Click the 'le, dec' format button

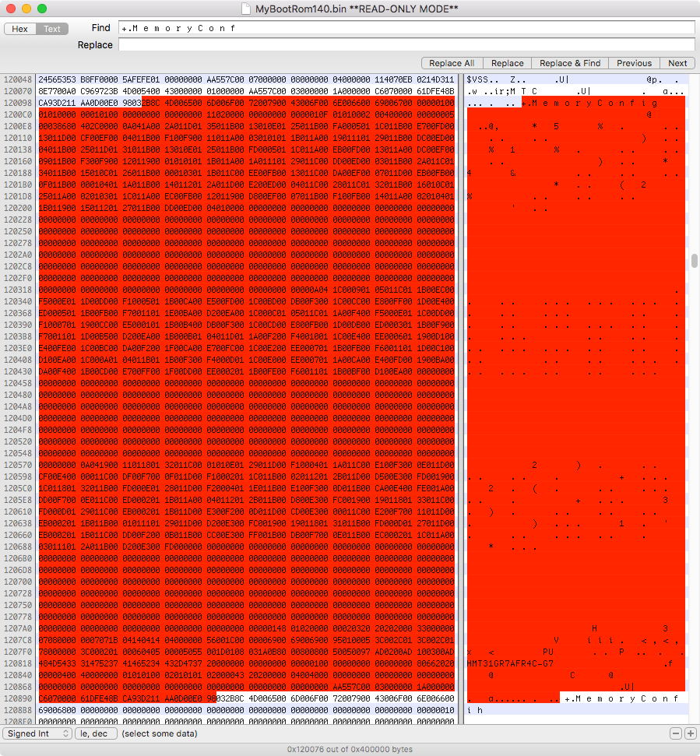tap(96, 733)
